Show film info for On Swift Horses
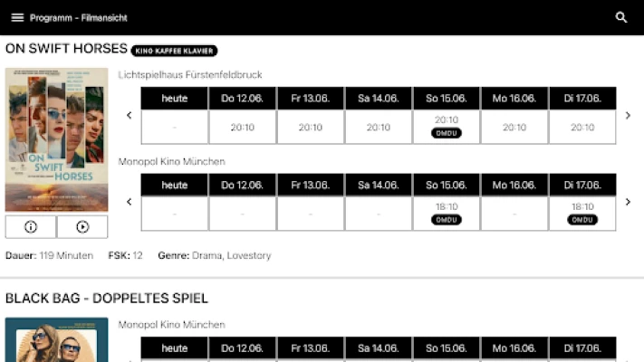 click(31, 227)
